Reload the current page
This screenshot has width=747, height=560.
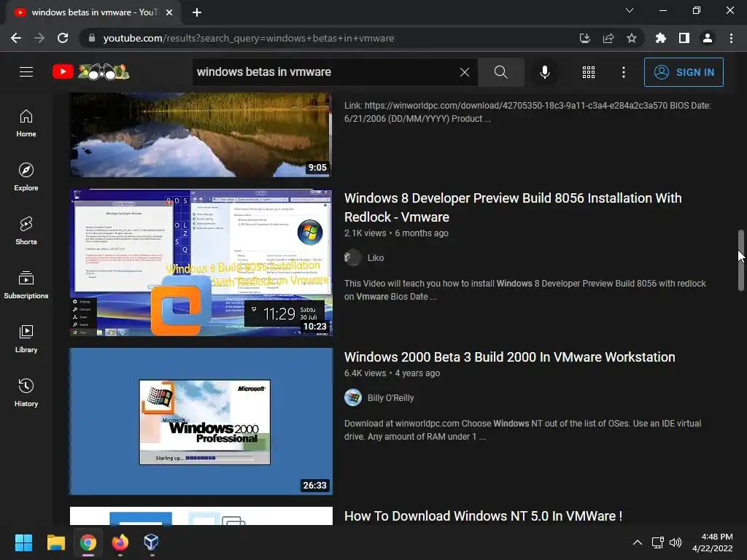[63, 38]
